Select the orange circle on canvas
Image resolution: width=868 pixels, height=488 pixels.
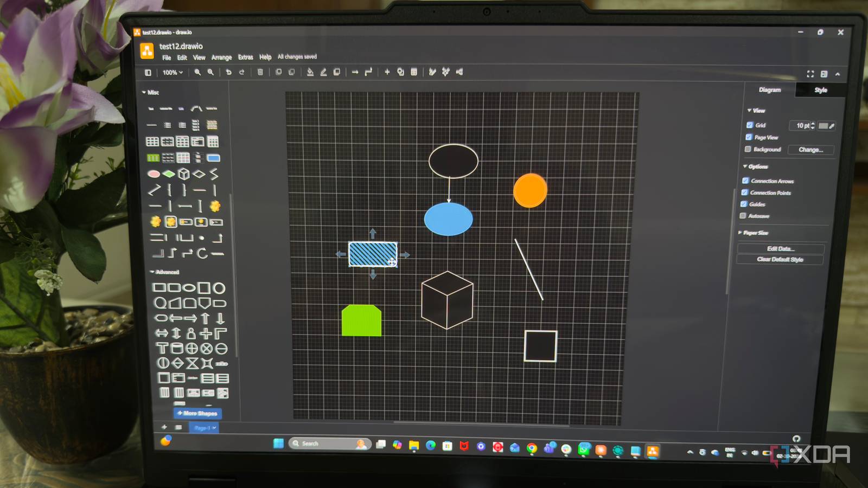click(530, 190)
